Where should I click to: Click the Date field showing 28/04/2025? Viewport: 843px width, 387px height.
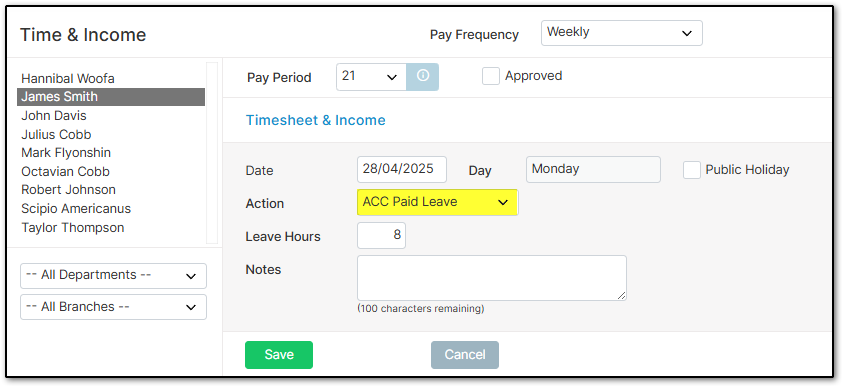[x=402, y=169]
